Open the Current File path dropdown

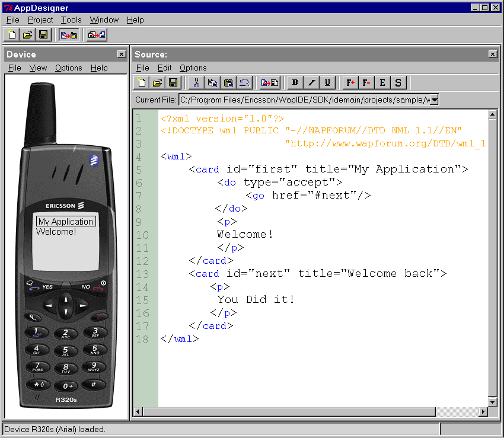tap(434, 100)
